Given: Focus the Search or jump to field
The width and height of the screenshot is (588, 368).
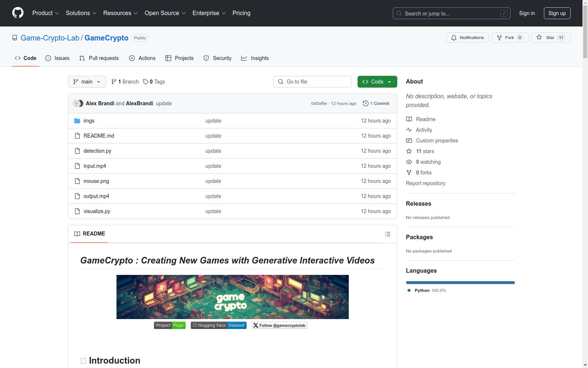Looking at the screenshot, I should pos(452,13).
